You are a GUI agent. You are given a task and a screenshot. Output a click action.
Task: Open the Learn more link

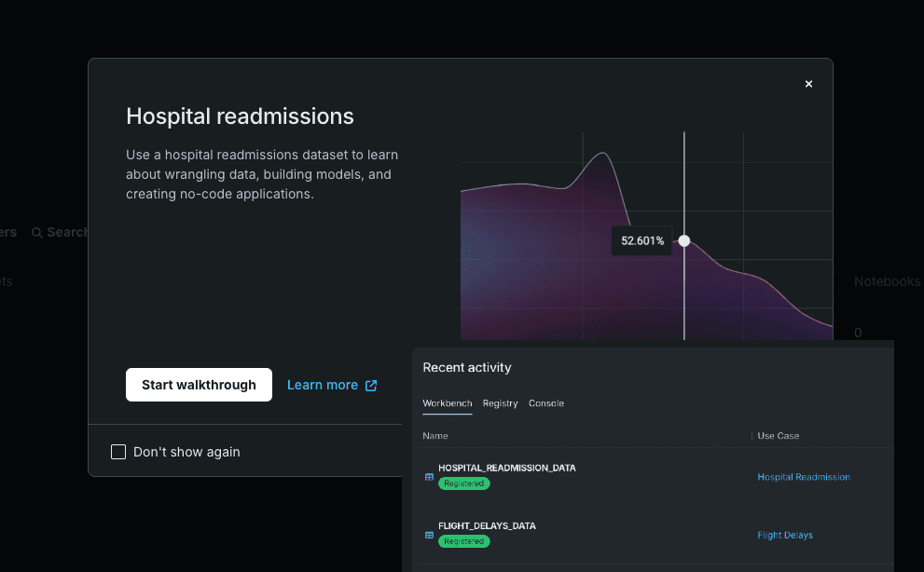point(323,385)
